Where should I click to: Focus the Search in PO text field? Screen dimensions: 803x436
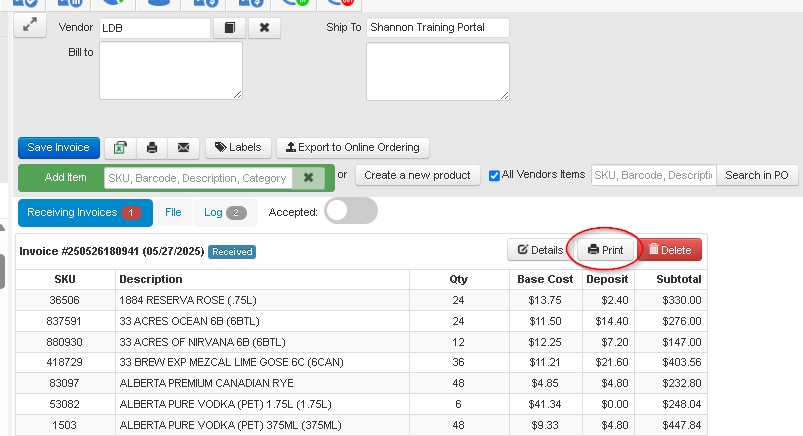coord(654,175)
